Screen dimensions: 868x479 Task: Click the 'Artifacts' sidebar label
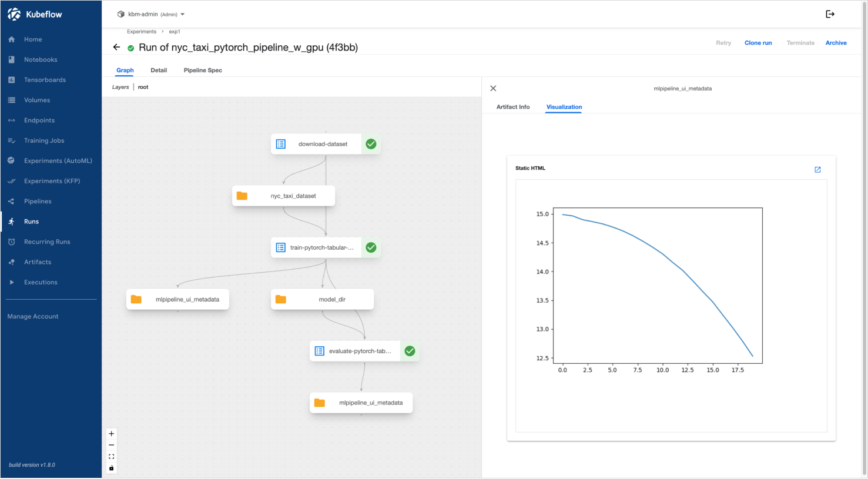(38, 262)
